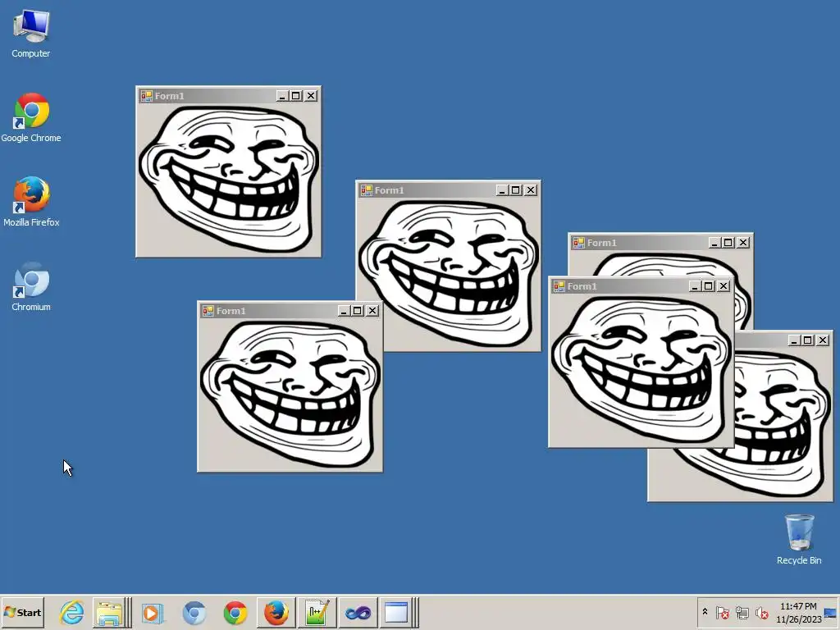
Task: Close the Form1 window nearest the Chrome shortcut
Action: [x=311, y=96]
